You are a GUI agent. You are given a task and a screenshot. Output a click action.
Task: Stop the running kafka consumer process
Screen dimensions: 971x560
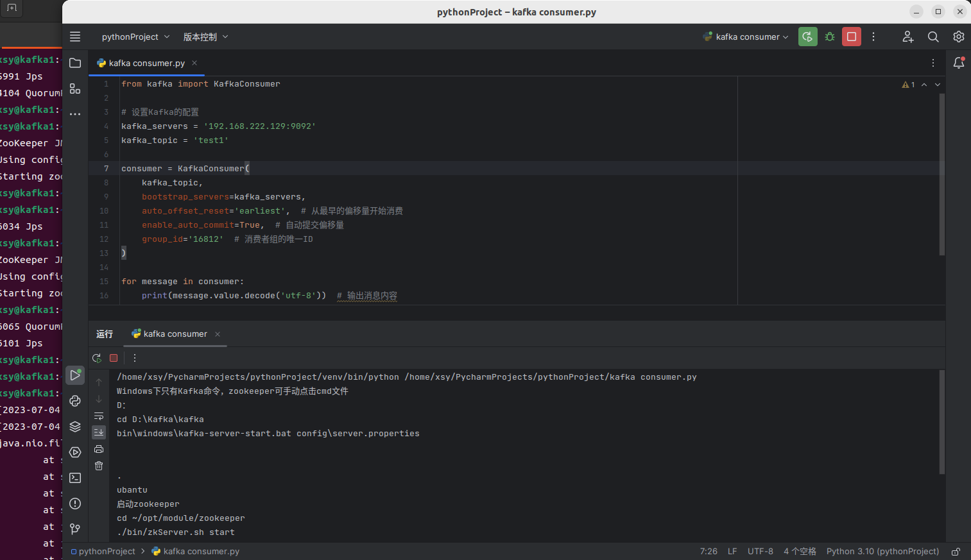[x=852, y=37]
